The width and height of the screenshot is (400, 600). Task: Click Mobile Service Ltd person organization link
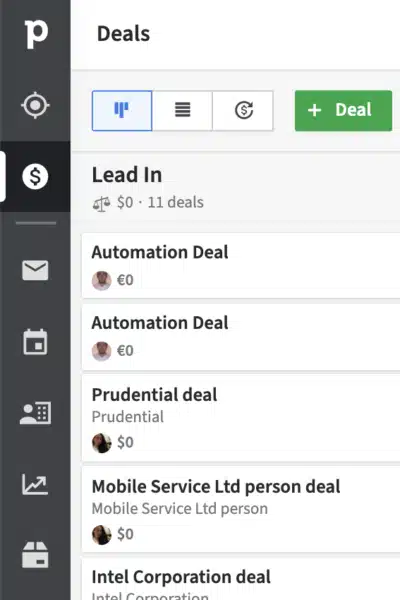pyautogui.click(x=180, y=509)
